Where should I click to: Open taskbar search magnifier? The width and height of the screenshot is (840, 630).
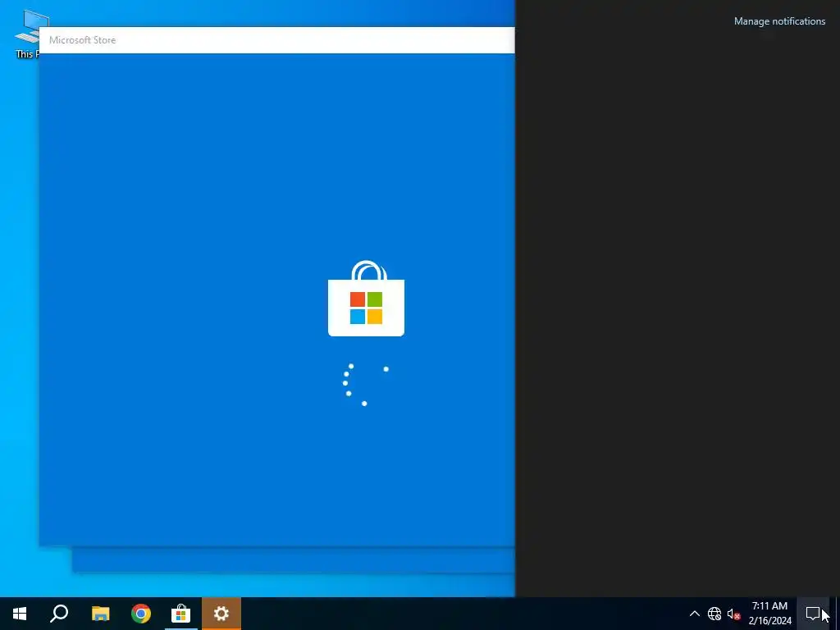[x=59, y=614]
